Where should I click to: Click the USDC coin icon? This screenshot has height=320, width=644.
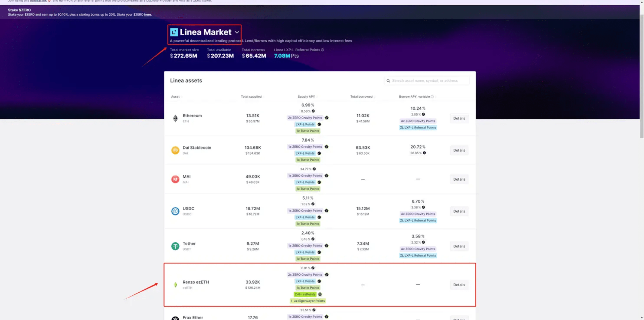pyautogui.click(x=175, y=211)
